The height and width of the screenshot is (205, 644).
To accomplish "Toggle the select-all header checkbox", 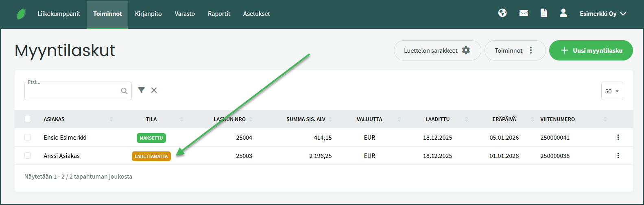I will 28,119.
